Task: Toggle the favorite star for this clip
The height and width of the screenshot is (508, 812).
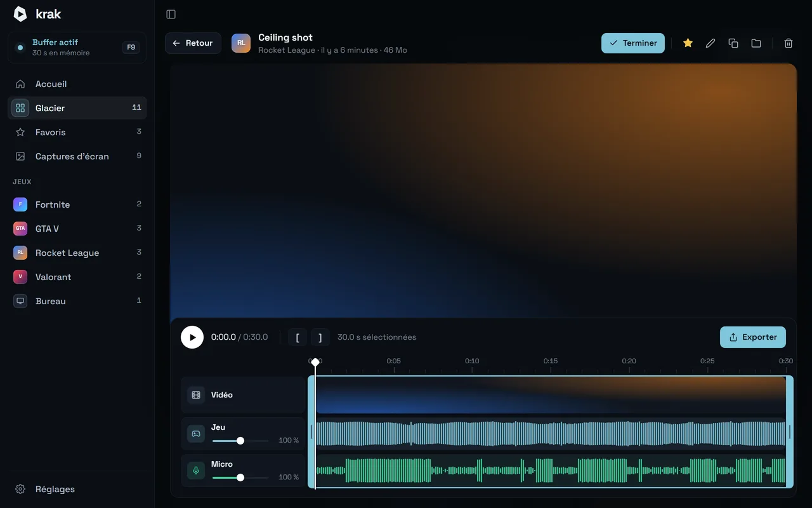Action: pyautogui.click(x=688, y=43)
